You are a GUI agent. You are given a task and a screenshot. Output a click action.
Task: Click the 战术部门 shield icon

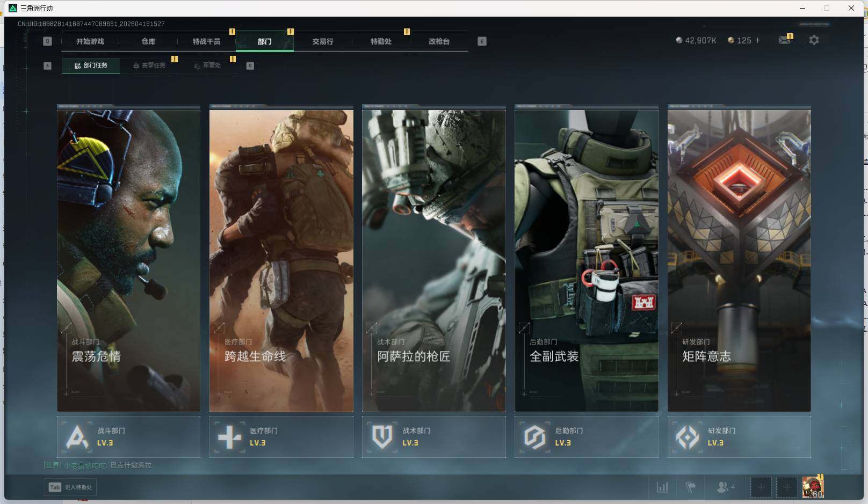[382, 437]
